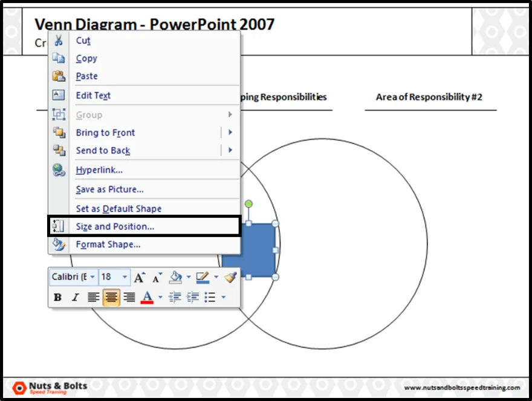
Task: Click the Hyperlink globe icon
Action: tap(59, 170)
